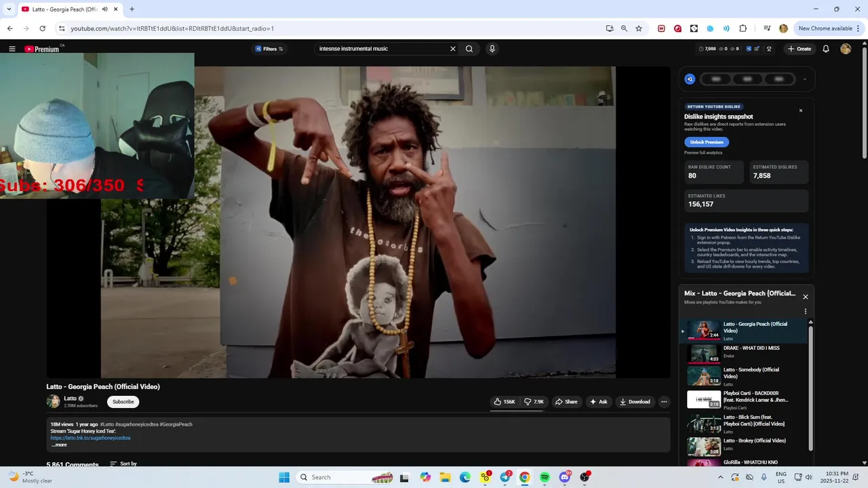Clear the search box text with X
Screen dimensions: 868x488
(453, 49)
